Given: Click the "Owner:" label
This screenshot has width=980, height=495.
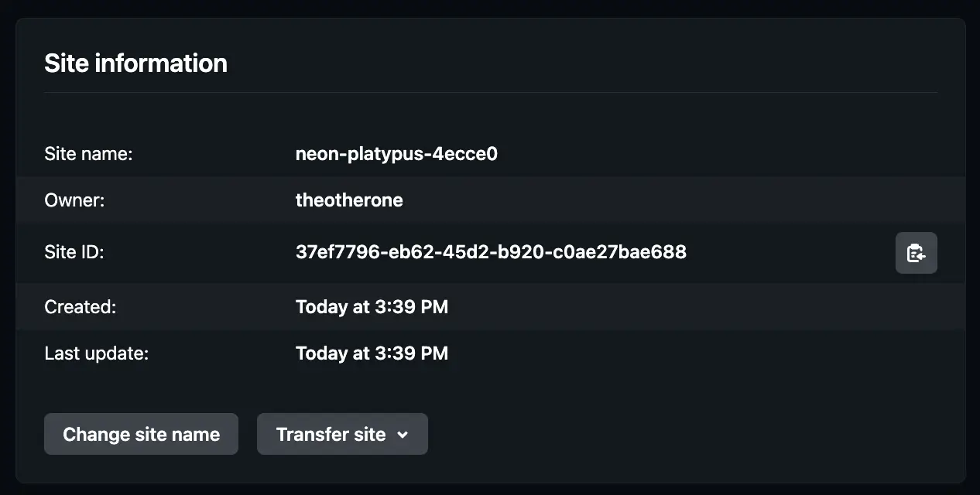Looking at the screenshot, I should tap(74, 200).
